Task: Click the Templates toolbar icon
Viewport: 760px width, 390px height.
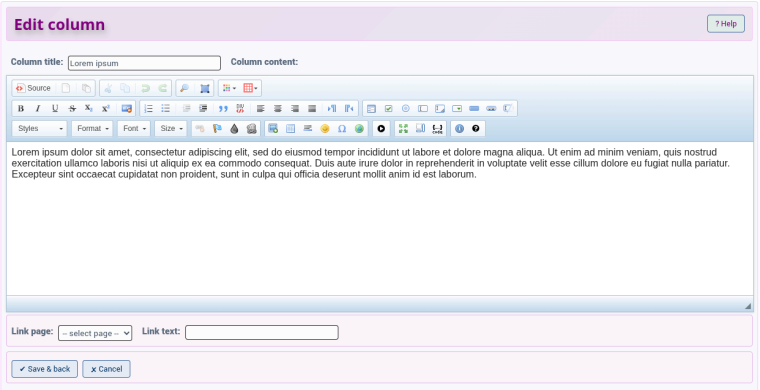Action: pos(86,88)
